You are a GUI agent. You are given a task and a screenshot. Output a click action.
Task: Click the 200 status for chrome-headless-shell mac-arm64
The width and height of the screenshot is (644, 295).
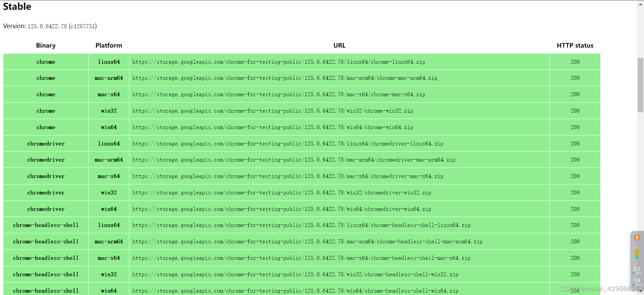(575, 242)
